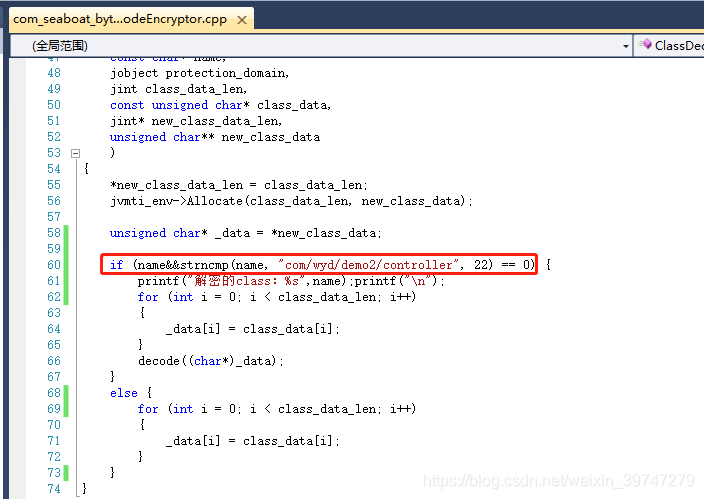Click the "com/wyd/demo2/controller" string literal
The height and width of the screenshot is (499, 704).
pyautogui.click(x=368, y=265)
